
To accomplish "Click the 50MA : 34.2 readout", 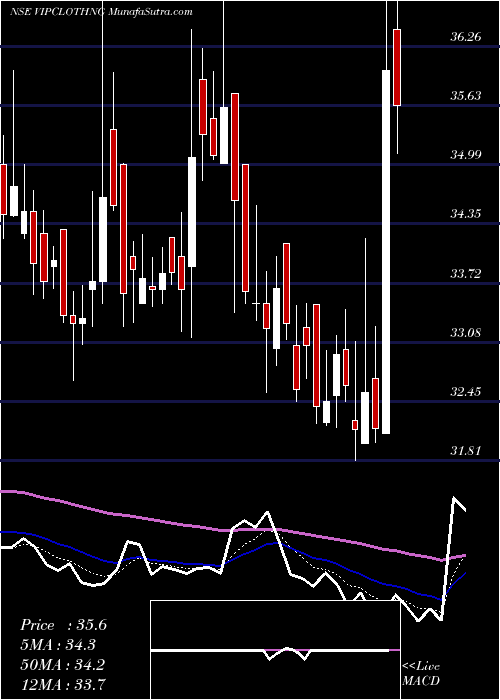I will pyautogui.click(x=62, y=664).
